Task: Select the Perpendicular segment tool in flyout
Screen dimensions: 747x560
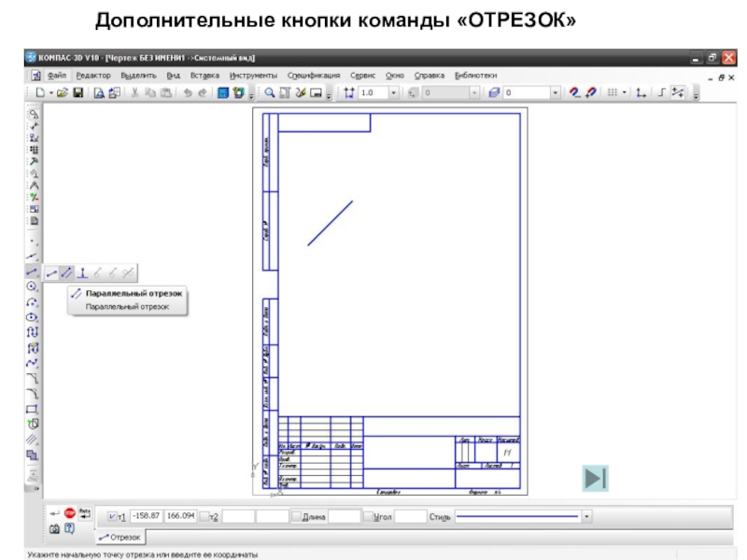Action: (x=82, y=273)
